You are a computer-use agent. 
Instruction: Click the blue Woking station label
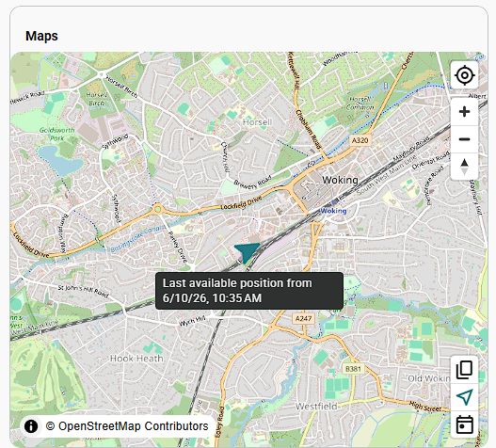pyautogui.click(x=334, y=211)
